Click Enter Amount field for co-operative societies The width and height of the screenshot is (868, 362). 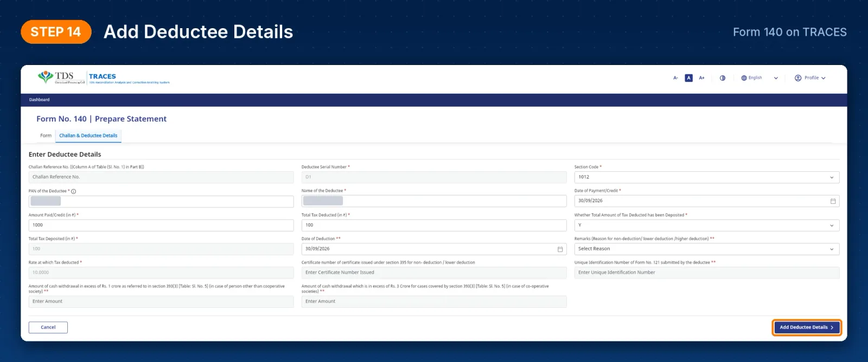coord(434,301)
